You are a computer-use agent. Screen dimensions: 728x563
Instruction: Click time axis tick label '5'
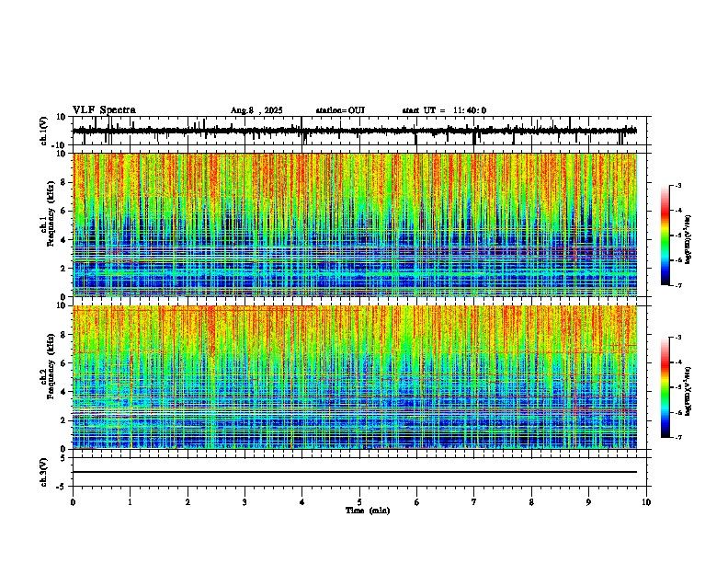[x=359, y=502]
